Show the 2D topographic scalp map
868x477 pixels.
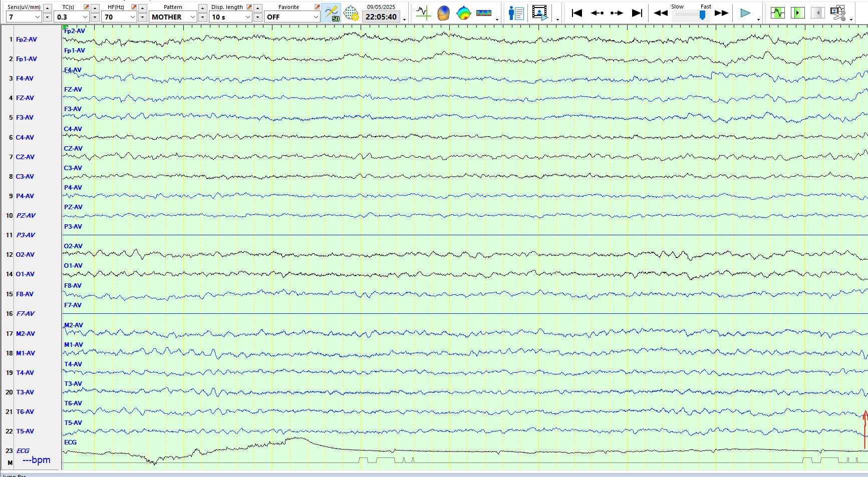(x=464, y=13)
